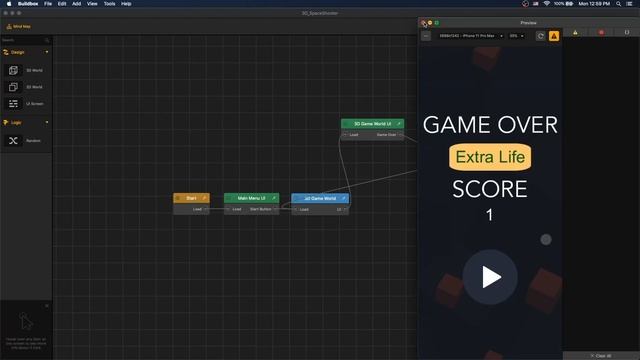Screen dimensions: 640x360
Task: Collapse the Logic section arrow
Action: coord(47,122)
